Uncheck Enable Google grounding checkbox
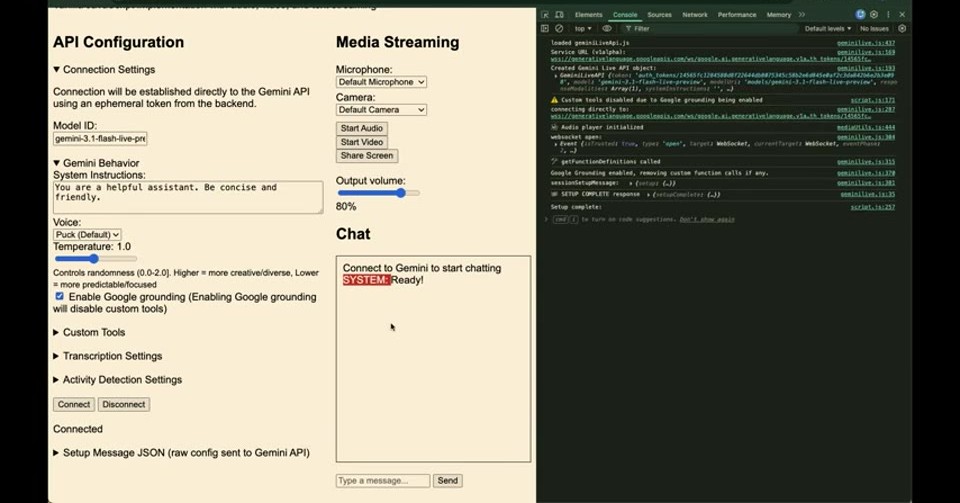This screenshot has width=960, height=503. 59,296
